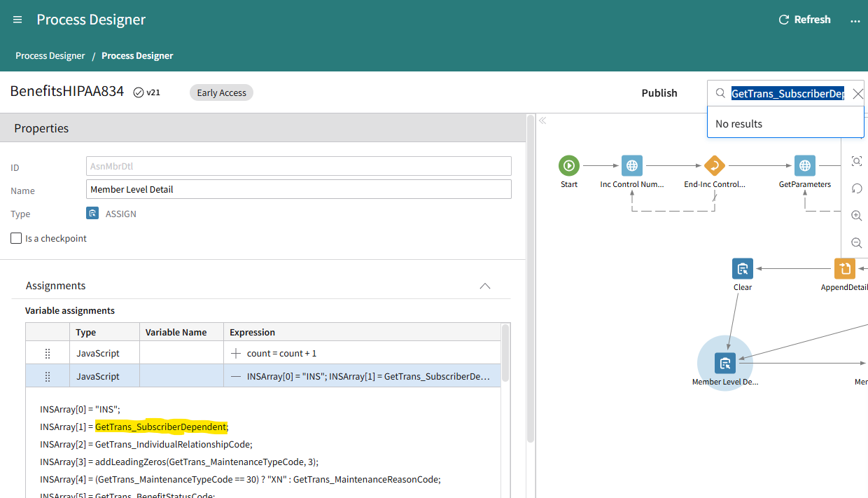Zoom in on the canvas
Screen dimensions: 868x498
856,216
